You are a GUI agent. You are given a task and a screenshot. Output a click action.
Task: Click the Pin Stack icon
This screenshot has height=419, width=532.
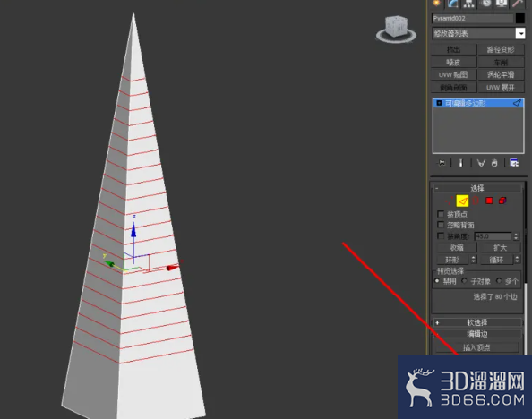tap(442, 163)
